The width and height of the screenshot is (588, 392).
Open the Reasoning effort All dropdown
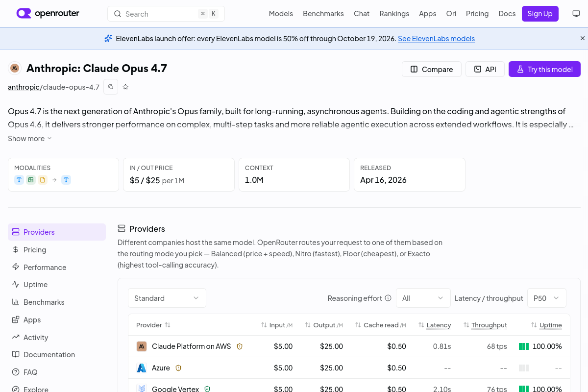(x=423, y=298)
